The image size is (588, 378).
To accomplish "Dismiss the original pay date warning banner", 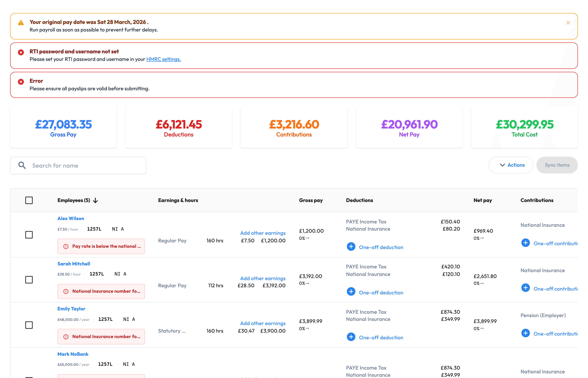I will (568, 23).
